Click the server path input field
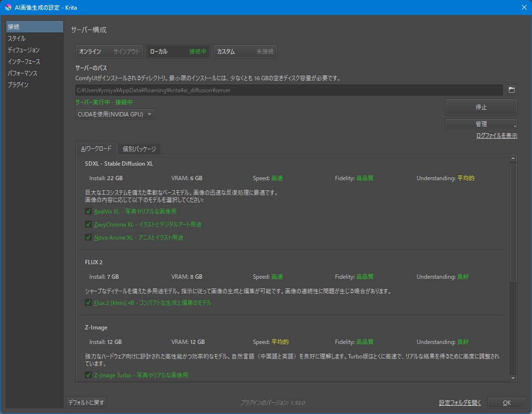This screenshot has width=532, height=414. (289, 90)
